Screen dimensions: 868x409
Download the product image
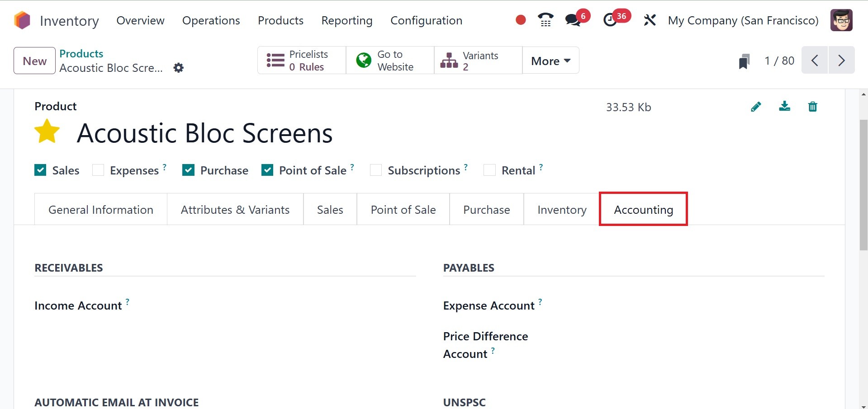pyautogui.click(x=784, y=107)
